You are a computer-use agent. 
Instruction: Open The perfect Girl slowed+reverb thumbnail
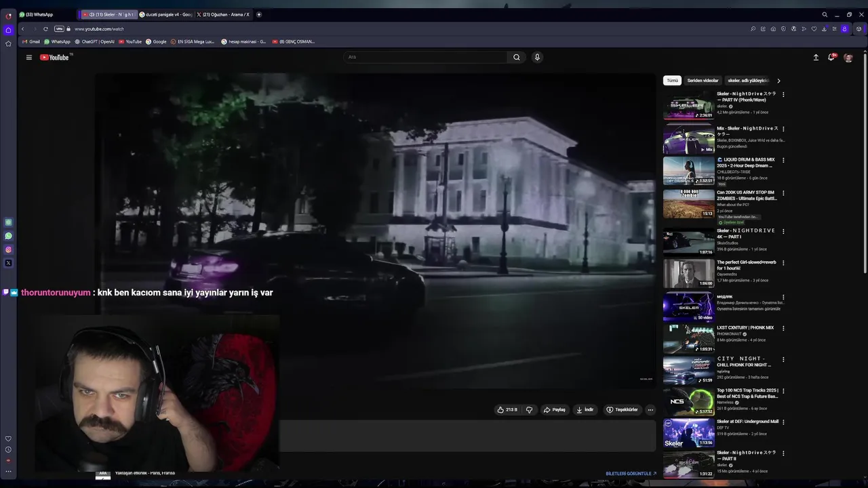click(688, 273)
